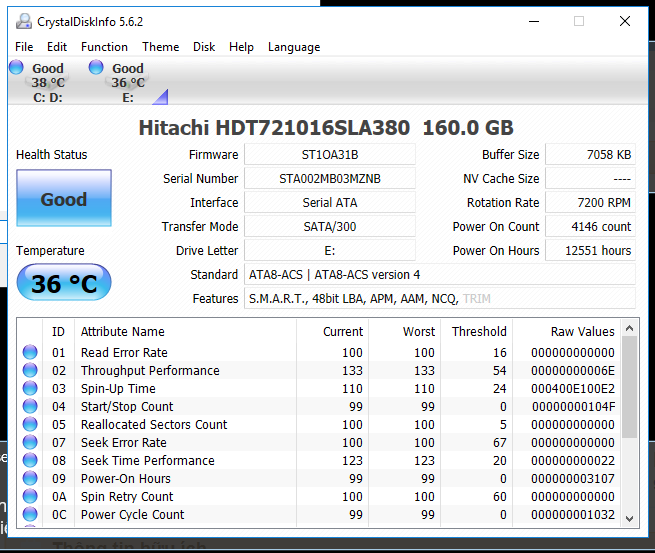Viewport: 655px width, 553px height.
Task: Click the scroll down arrow of attribute list
Action: pyautogui.click(x=630, y=519)
